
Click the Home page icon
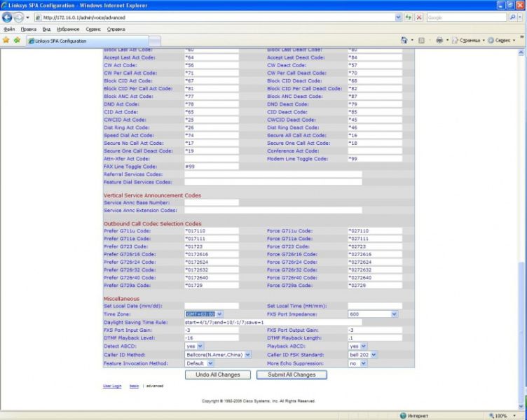(x=405, y=41)
